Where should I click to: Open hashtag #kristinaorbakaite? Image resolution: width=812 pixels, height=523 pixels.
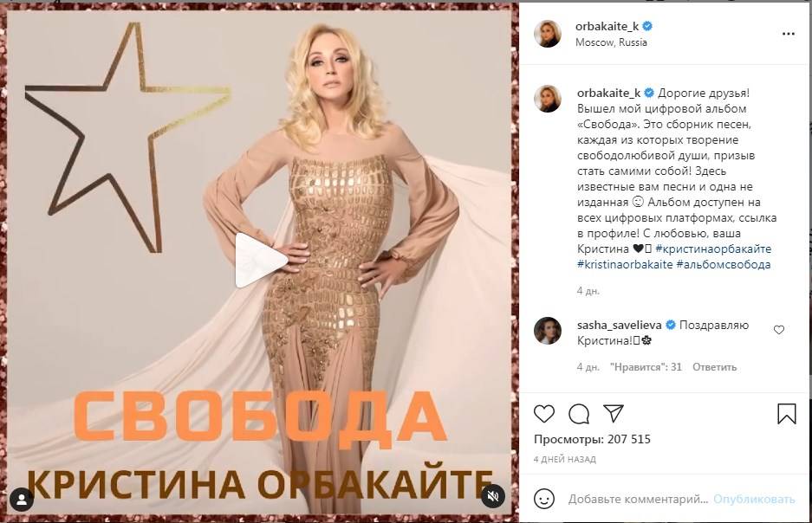coord(625,264)
